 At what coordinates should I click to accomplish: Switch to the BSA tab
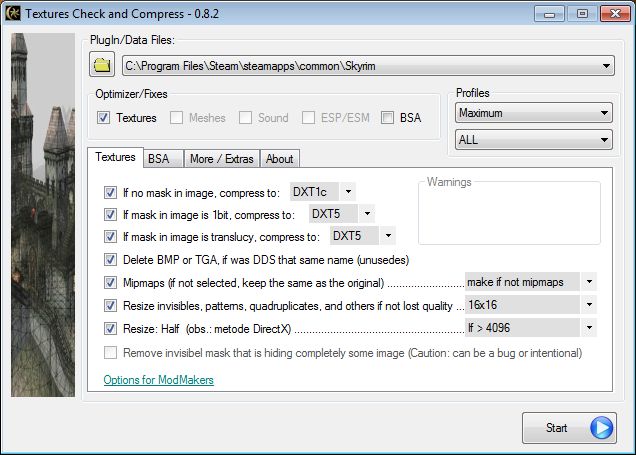[158, 158]
